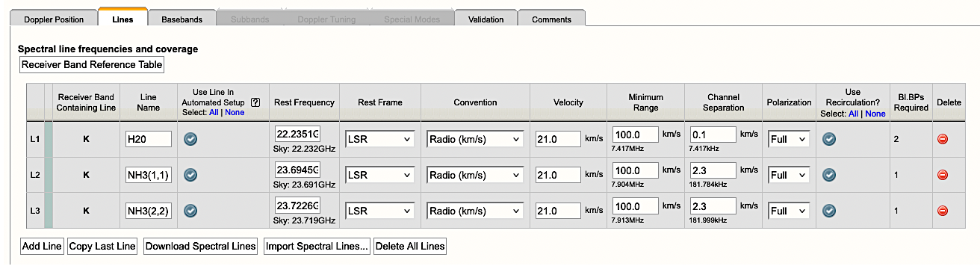
Task: Click the '181.999kHz' channel value
Action: tap(710, 220)
